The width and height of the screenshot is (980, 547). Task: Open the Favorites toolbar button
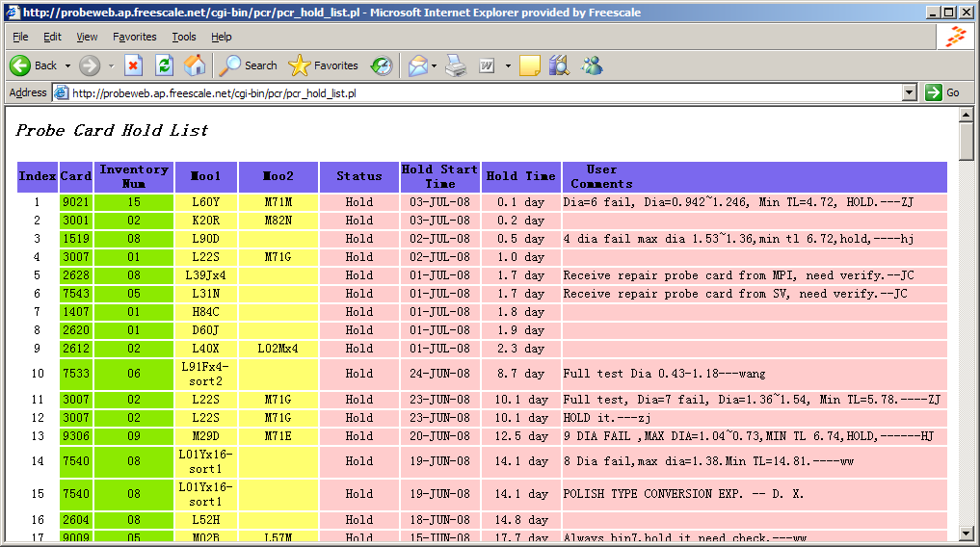324,65
